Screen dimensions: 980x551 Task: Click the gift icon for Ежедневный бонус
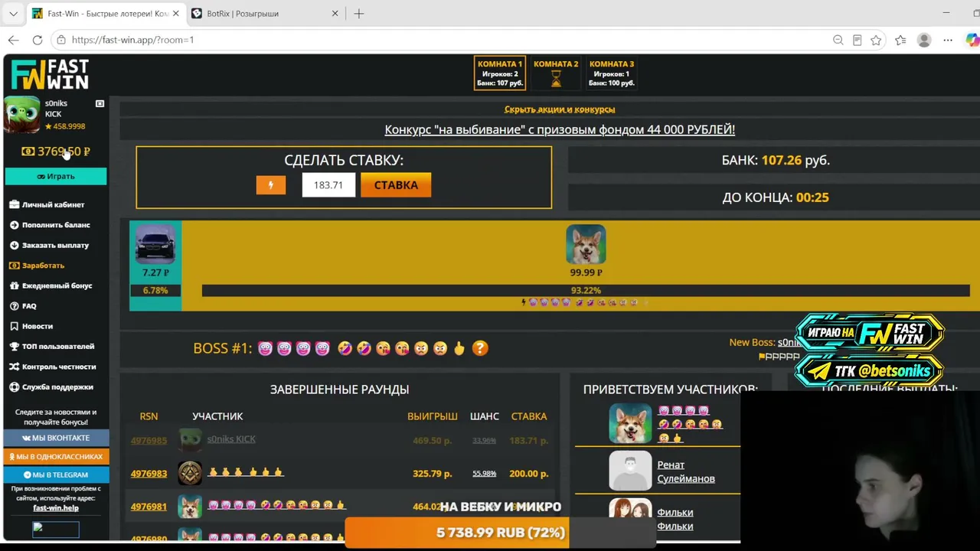(x=15, y=285)
